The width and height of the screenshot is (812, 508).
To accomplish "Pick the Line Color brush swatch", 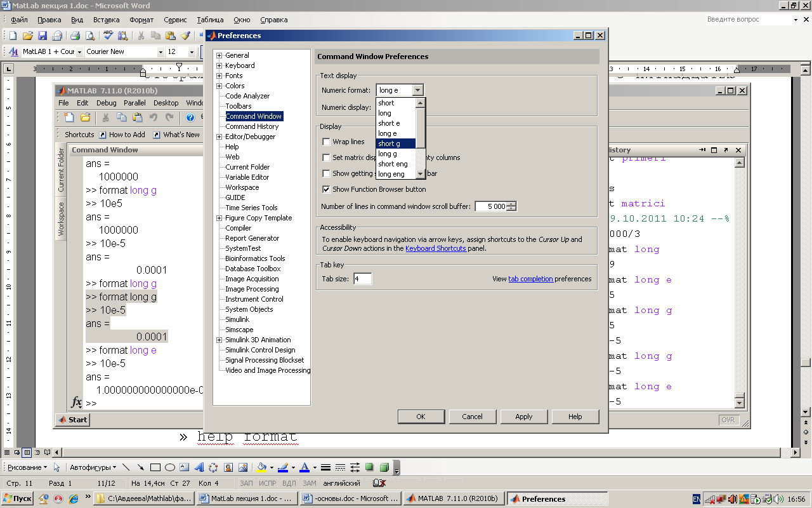I will coord(283,467).
